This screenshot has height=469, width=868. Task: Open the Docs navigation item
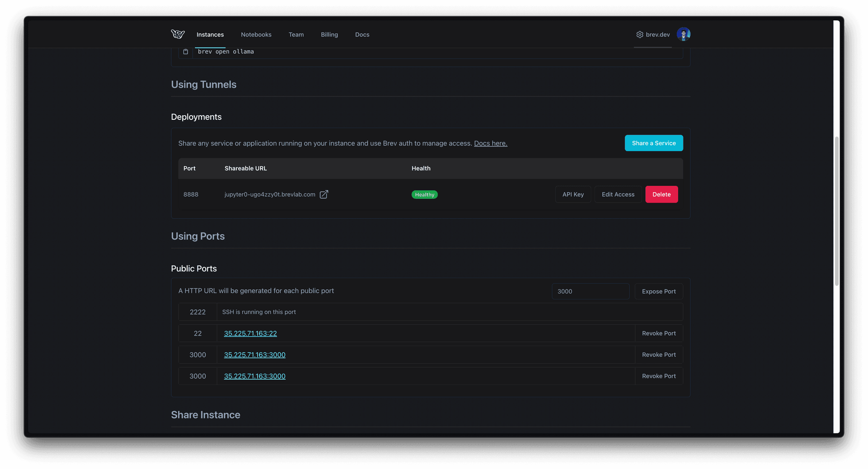click(362, 35)
